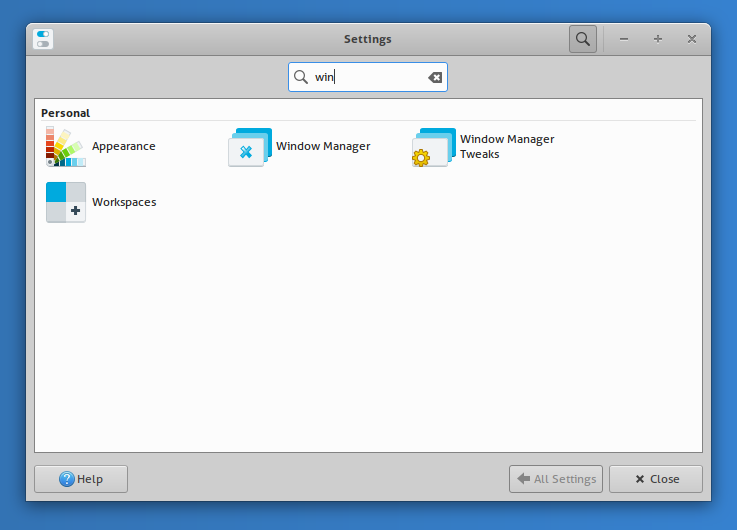737x530 pixels.
Task: Minimize the Settings window
Action: pos(624,39)
